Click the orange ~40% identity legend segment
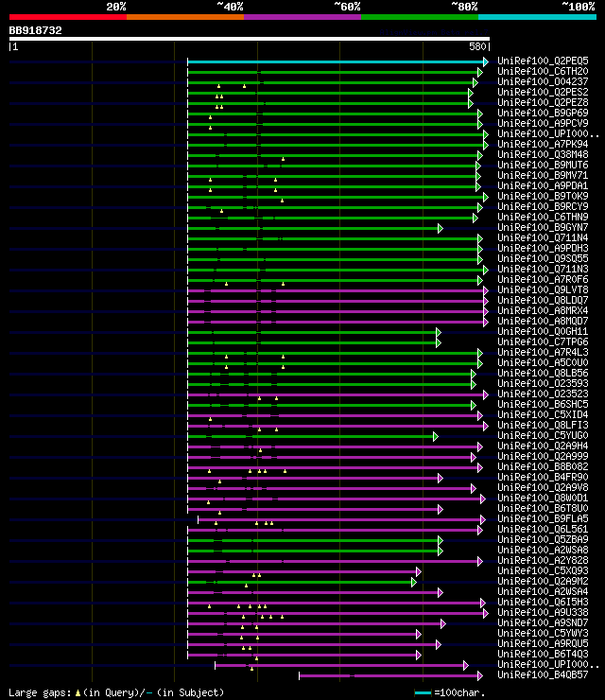 185,17
